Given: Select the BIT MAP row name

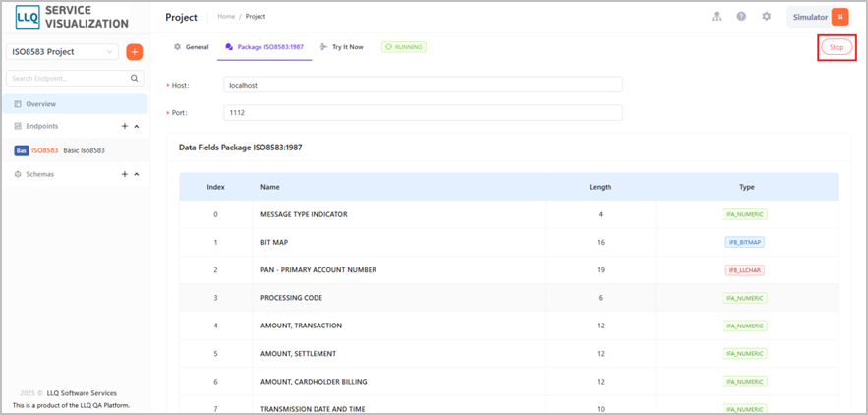Looking at the screenshot, I should click(x=274, y=242).
